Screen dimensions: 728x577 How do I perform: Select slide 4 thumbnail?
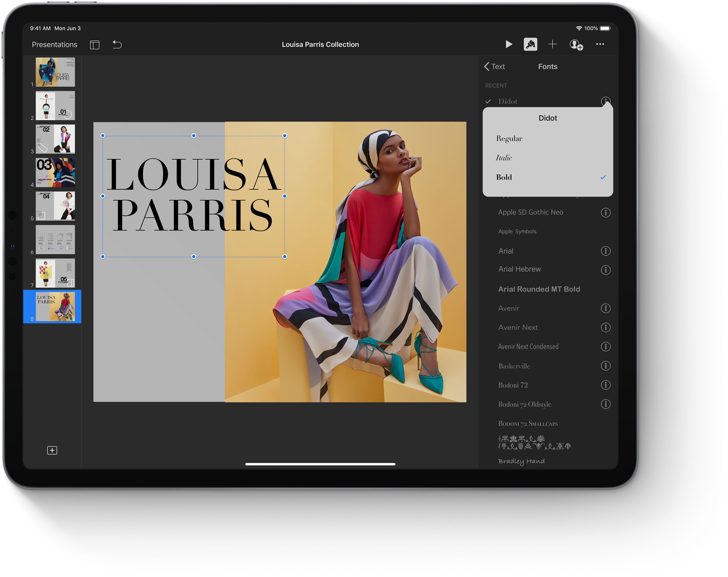pos(55,172)
